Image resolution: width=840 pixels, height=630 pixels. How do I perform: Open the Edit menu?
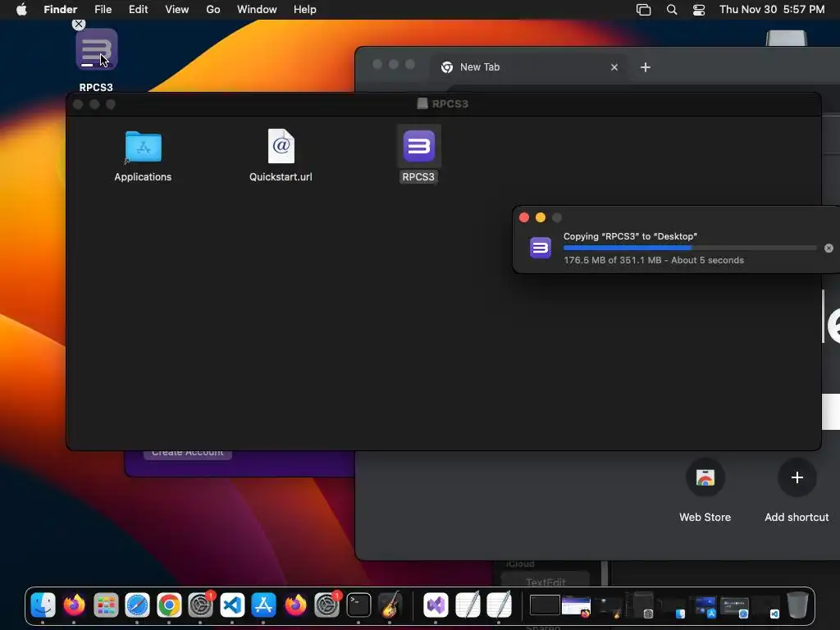pos(138,10)
